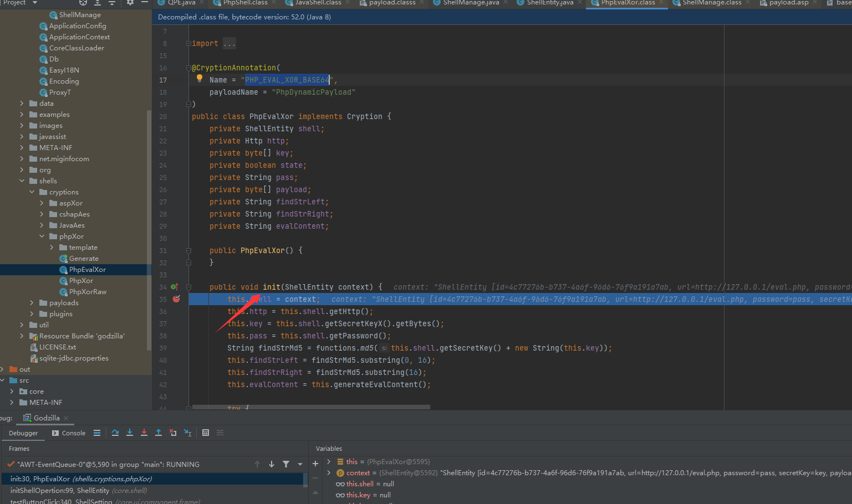The width and height of the screenshot is (852, 504).
Task: Close the Godzilla debug session tab
Action: click(66, 418)
